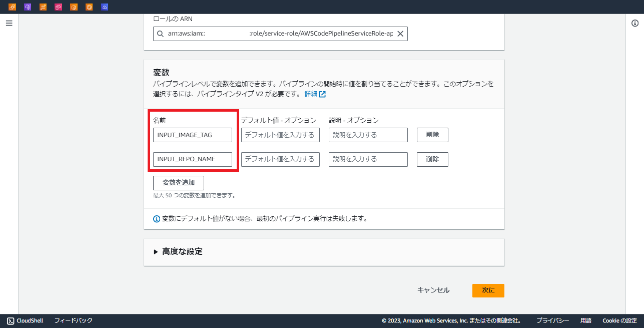Click default value field for INPUT_REPO_NAME
The image size is (644, 328).
tap(280, 159)
